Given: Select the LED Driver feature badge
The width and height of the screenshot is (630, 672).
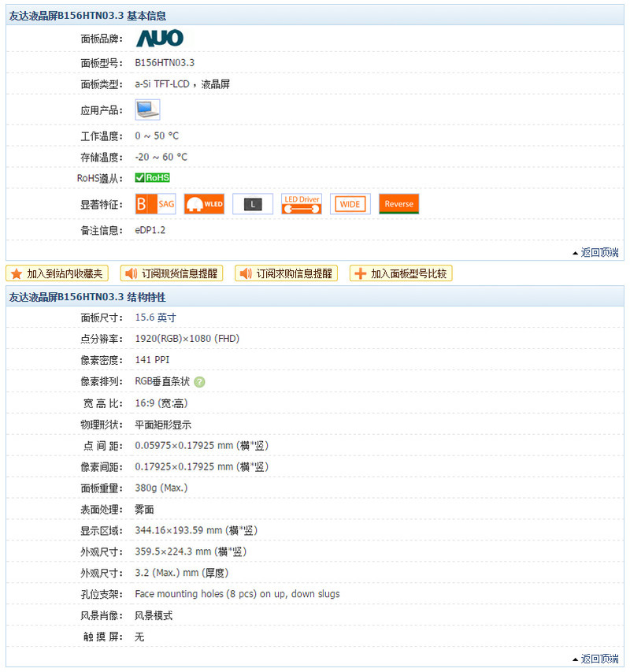Looking at the screenshot, I should tap(301, 203).
